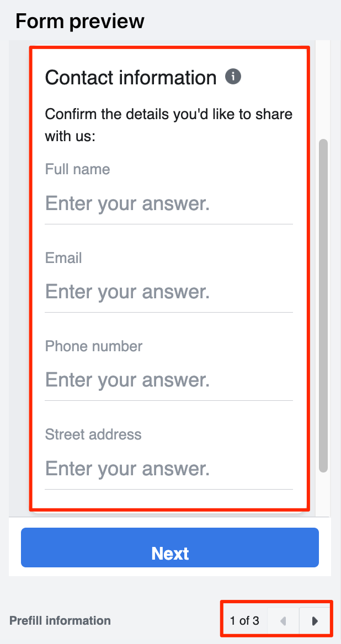Click the Contact information heading text

(131, 78)
